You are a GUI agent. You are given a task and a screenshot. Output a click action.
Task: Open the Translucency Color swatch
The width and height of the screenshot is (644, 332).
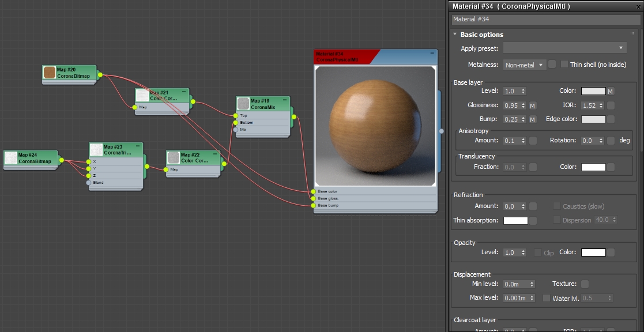point(593,167)
